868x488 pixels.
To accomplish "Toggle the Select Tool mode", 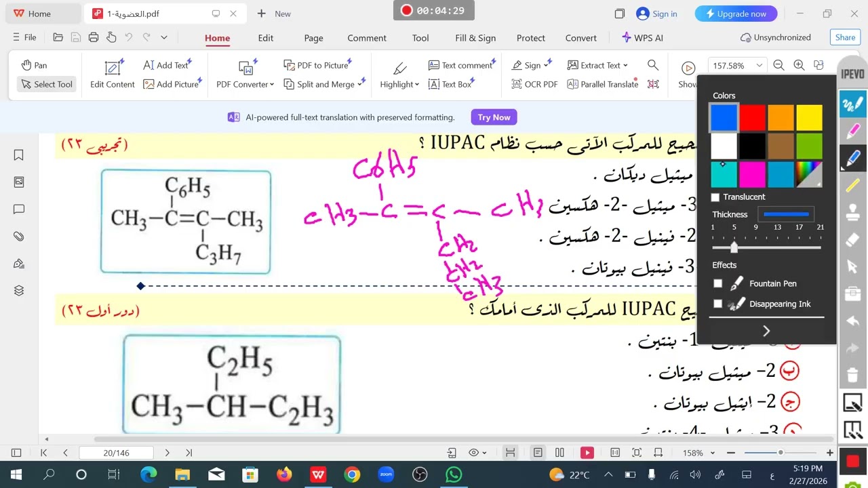I will point(47,84).
